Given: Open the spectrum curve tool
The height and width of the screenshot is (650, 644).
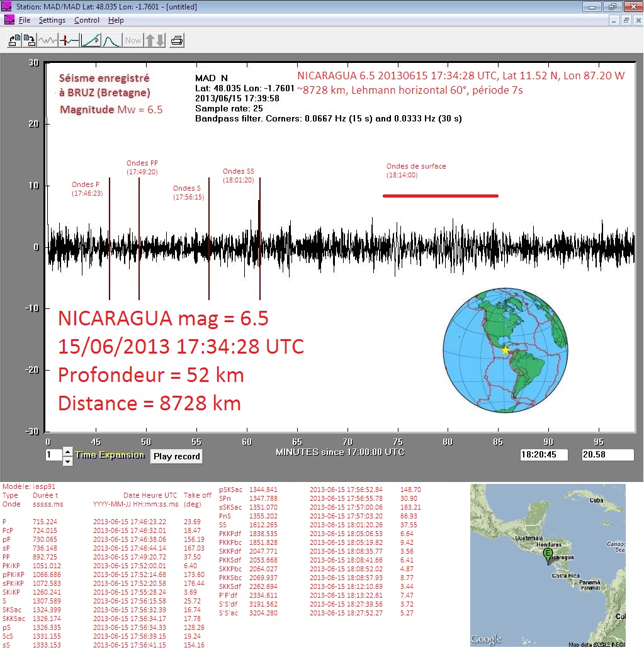Looking at the screenshot, I should point(111,40).
